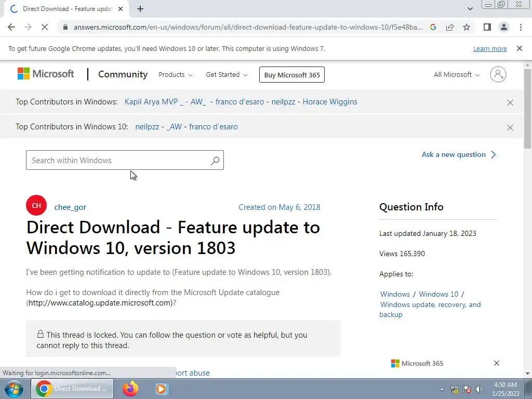This screenshot has height=399, width=532.
Task: Open Horace Wiggins contributor profile
Action: tap(330, 102)
